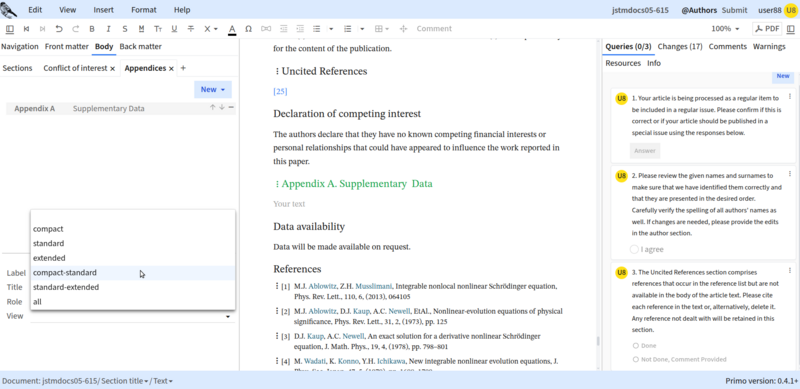Apply small caps Tт formatting
This screenshot has height=389, width=800.
click(x=158, y=29)
